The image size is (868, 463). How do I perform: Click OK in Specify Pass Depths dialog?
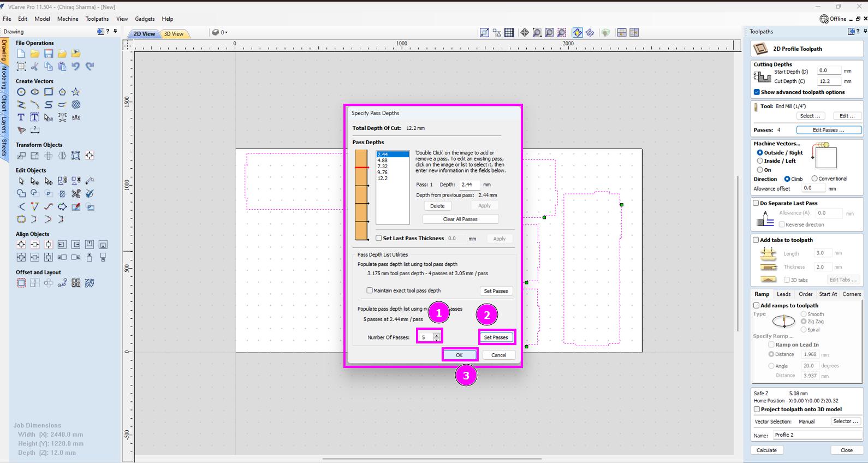pos(459,355)
